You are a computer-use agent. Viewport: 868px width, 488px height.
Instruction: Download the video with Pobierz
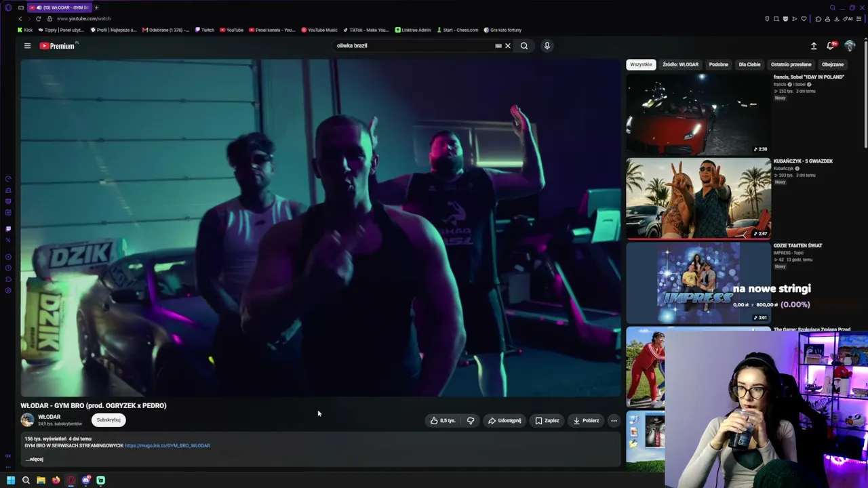coord(586,421)
